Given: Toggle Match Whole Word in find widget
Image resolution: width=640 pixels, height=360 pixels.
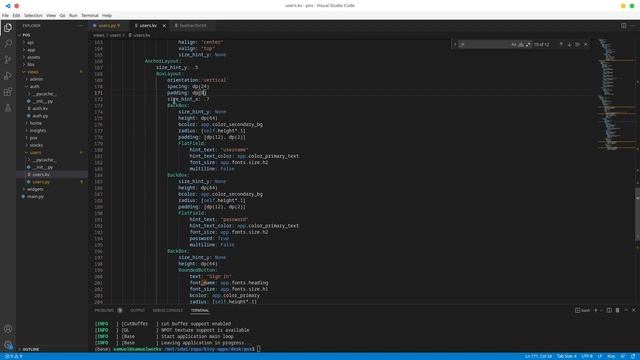Looking at the screenshot, I should pyautogui.click(x=521, y=44).
